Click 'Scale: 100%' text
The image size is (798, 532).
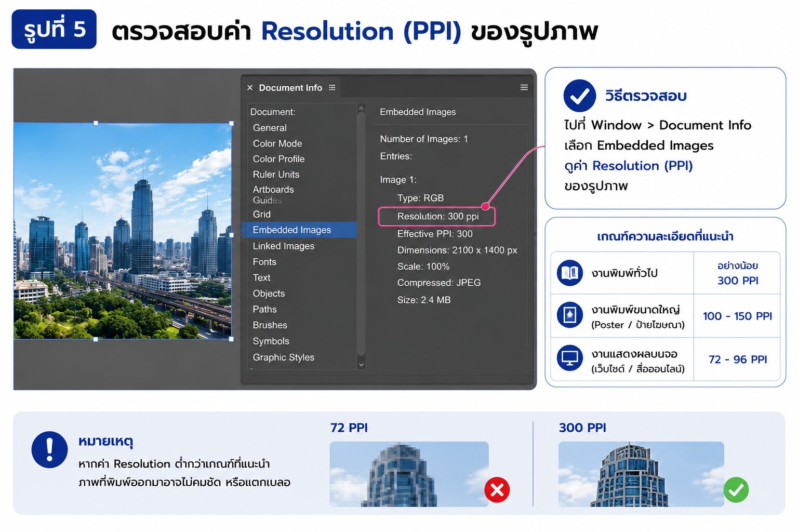(x=423, y=267)
